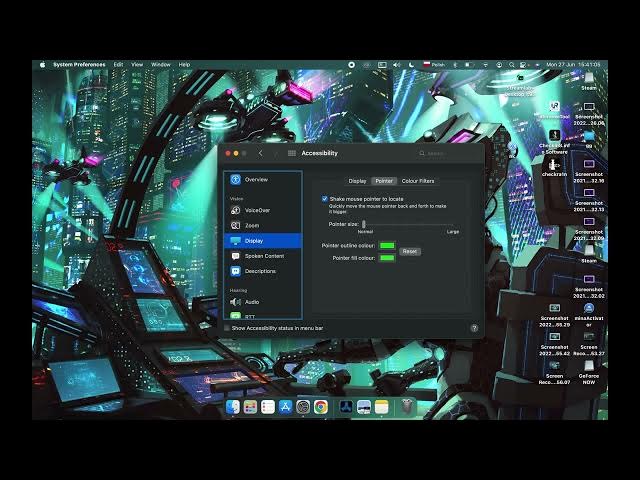This screenshot has height=480, width=640.
Task: Open the System Preferences menu
Action: click(79, 64)
